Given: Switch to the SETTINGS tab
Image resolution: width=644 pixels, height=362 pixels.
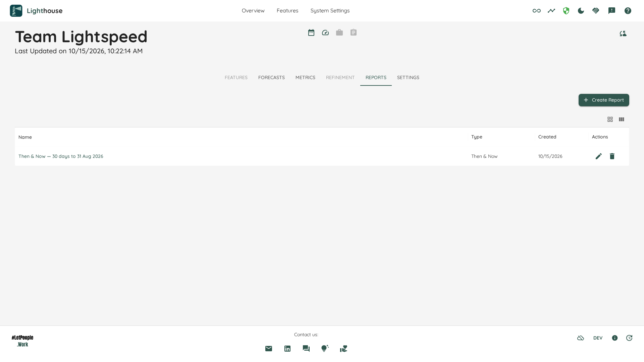Looking at the screenshot, I should pos(408,77).
